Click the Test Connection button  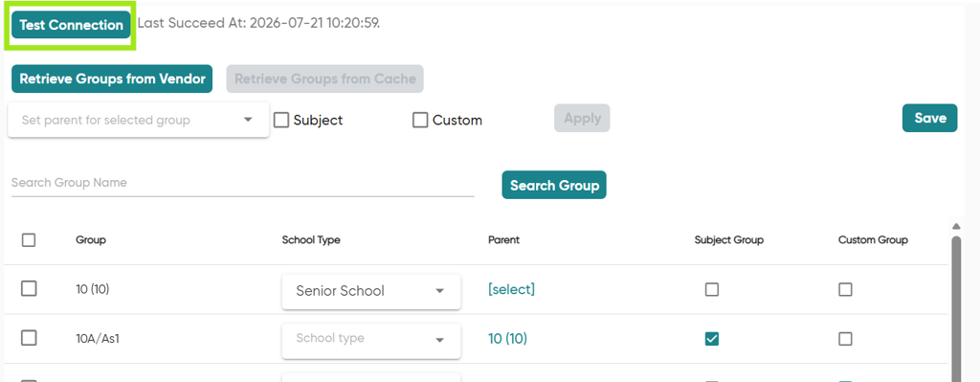(x=71, y=25)
